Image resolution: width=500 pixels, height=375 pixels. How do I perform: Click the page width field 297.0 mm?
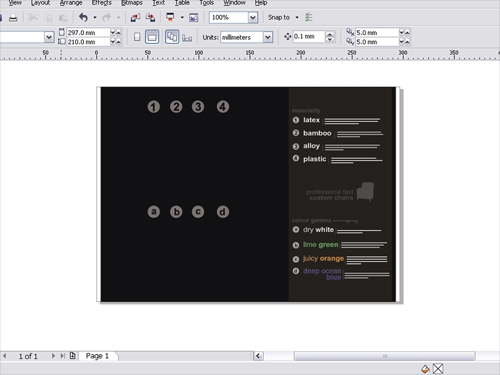pos(88,33)
